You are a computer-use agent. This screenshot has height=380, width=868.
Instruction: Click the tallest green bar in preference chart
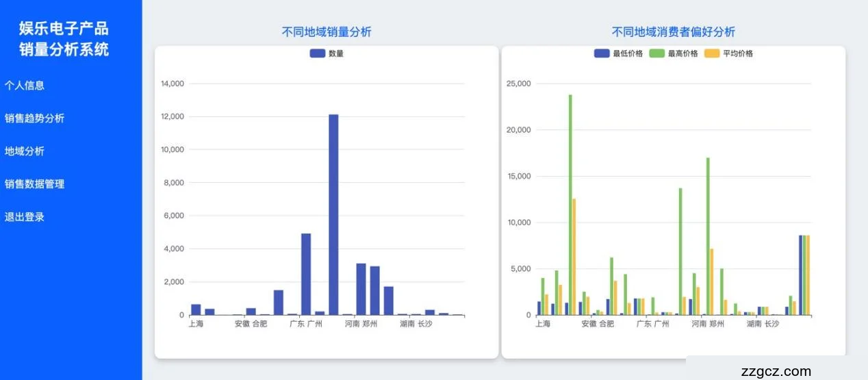tap(570, 205)
